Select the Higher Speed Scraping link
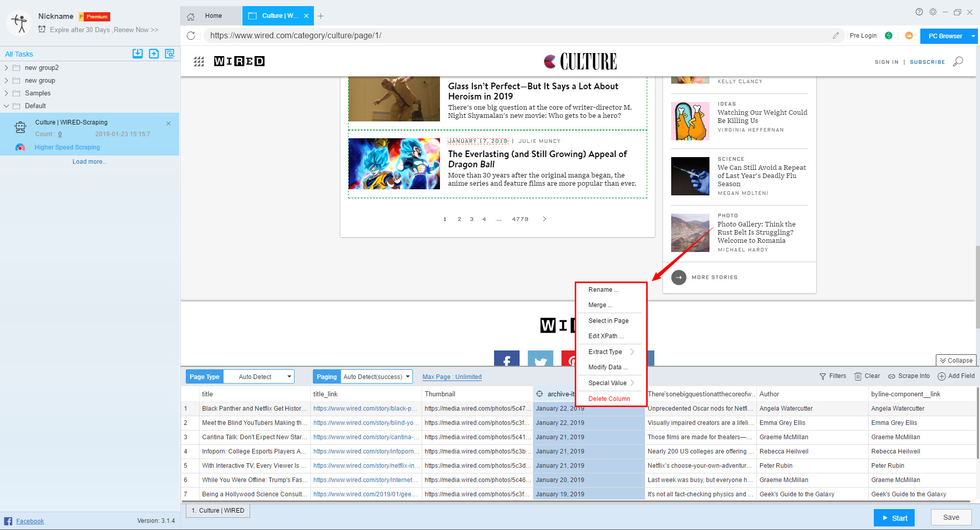Image resolution: width=980 pixels, height=530 pixels. coord(67,147)
